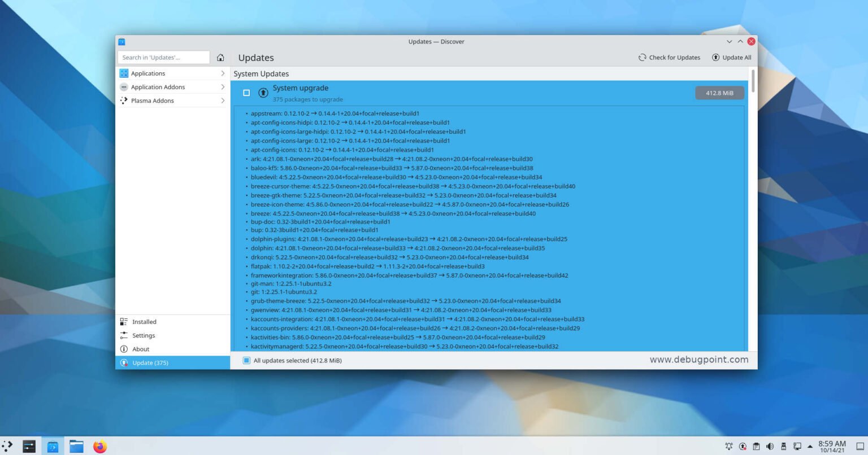Open the clipboard tray icon
Viewport: 868px width, 455px height.
[756, 446]
